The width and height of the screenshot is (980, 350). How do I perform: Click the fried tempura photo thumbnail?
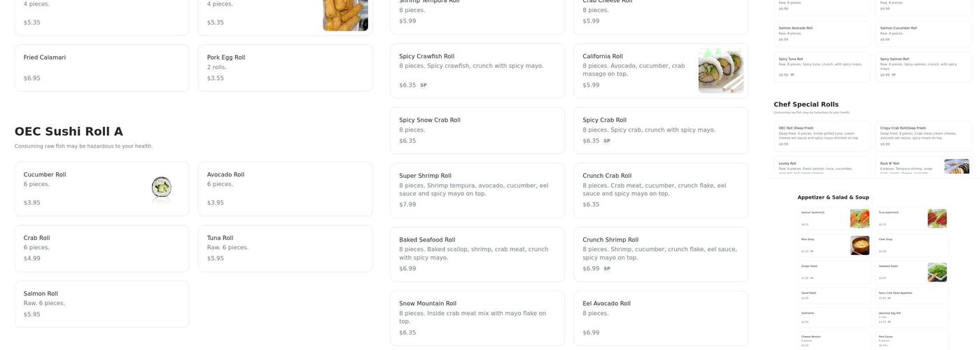coord(345,14)
